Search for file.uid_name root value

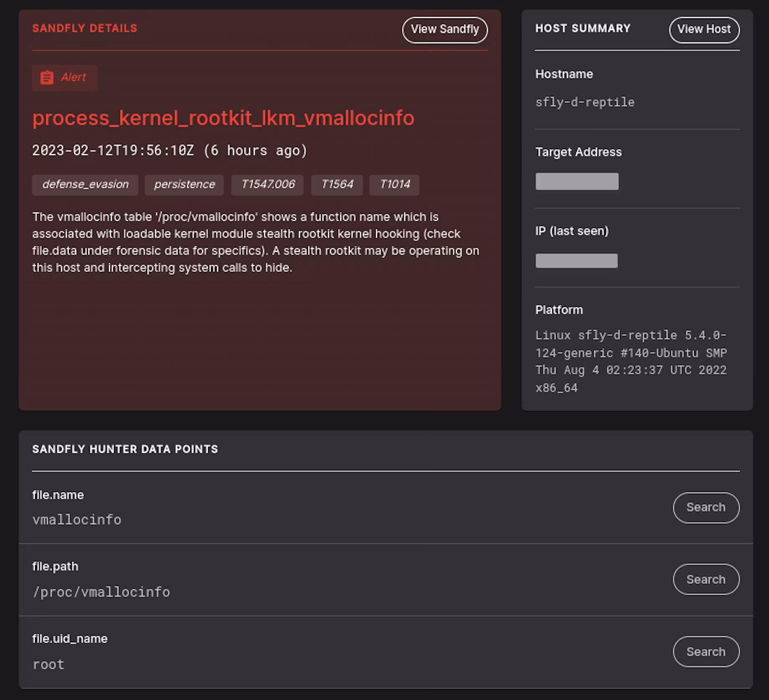(x=706, y=652)
